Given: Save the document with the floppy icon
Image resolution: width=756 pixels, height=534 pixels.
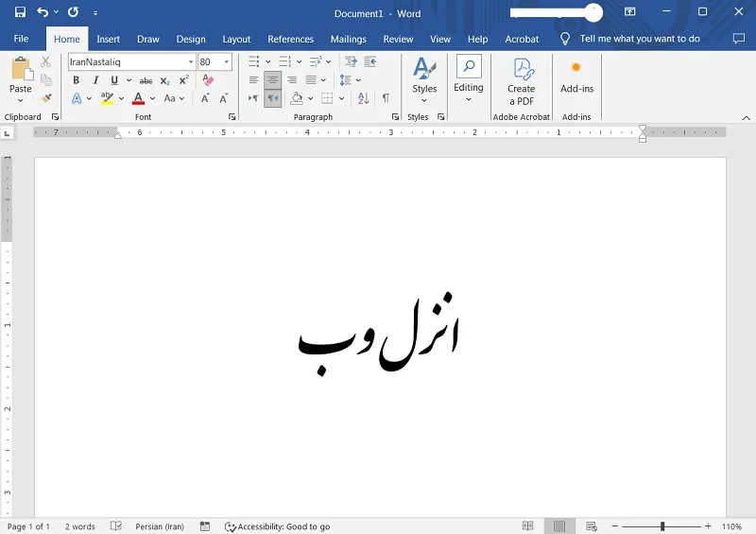Looking at the screenshot, I should click(20, 12).
